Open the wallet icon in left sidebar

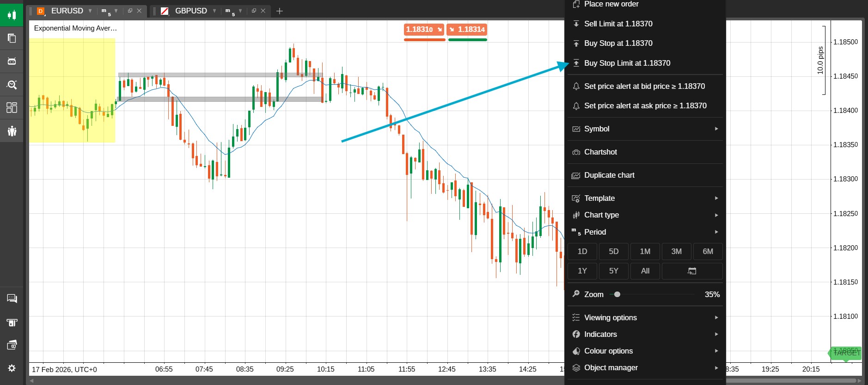(x=12, y=345)
